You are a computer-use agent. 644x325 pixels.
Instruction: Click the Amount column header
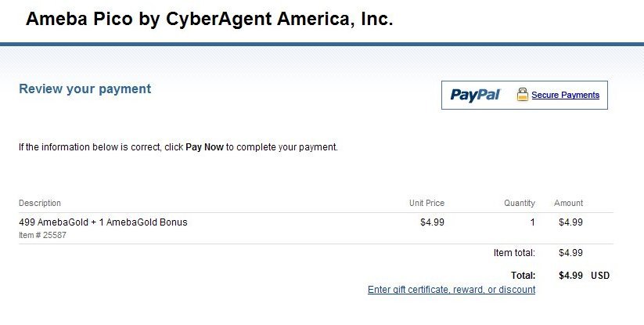pyautogui.click(x=568, y=203)
